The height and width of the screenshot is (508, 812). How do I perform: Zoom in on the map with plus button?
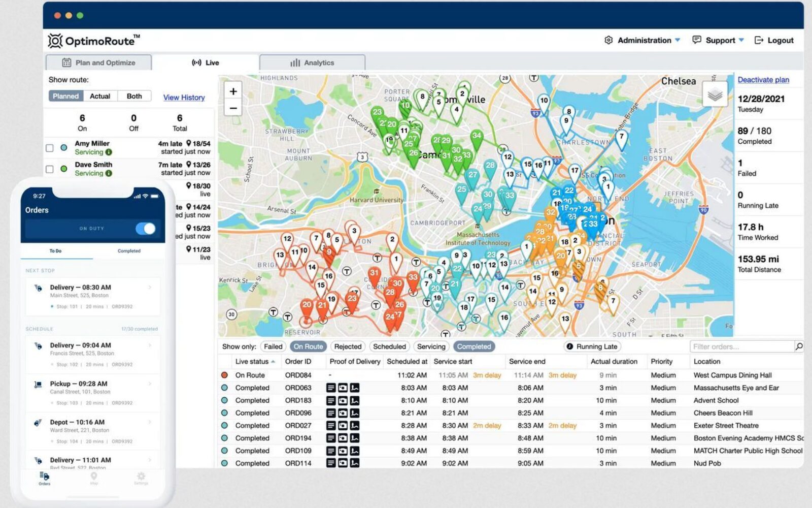coord(233,91)
